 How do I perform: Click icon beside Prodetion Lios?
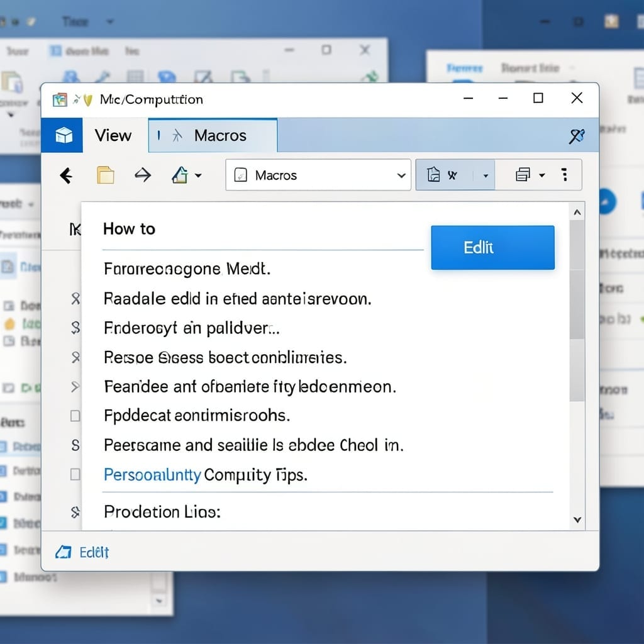75,512
